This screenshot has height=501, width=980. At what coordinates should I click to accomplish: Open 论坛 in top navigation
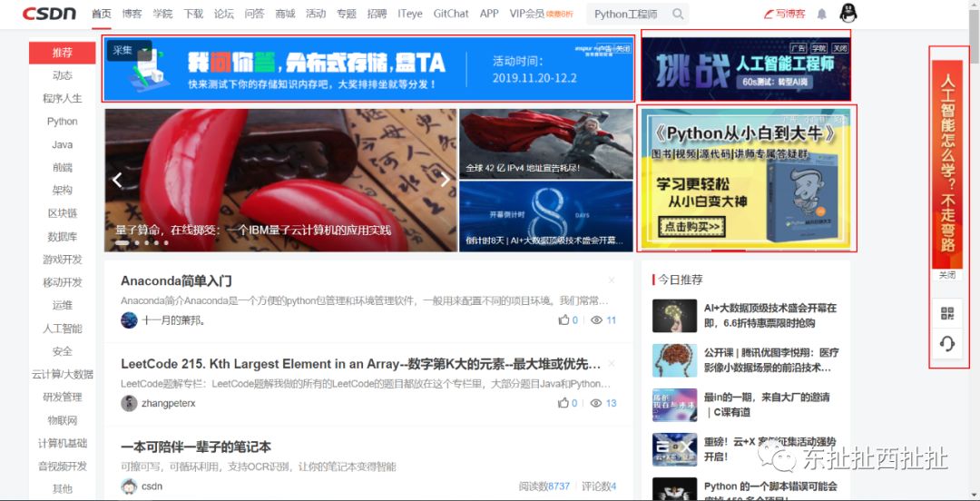tap(224, 14)
